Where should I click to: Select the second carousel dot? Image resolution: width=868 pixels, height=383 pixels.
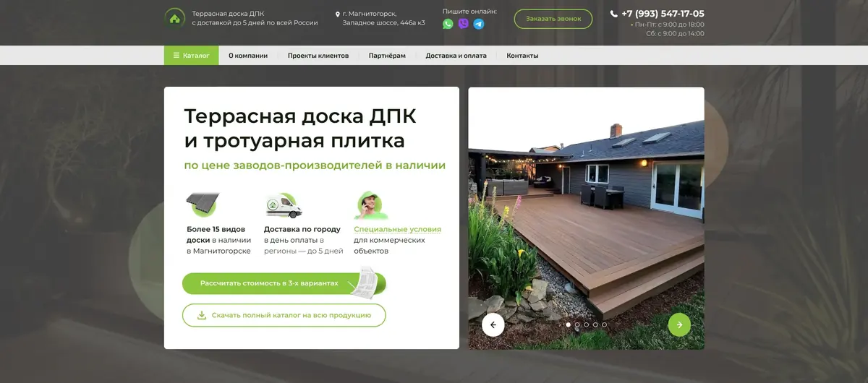coord(577,324)
